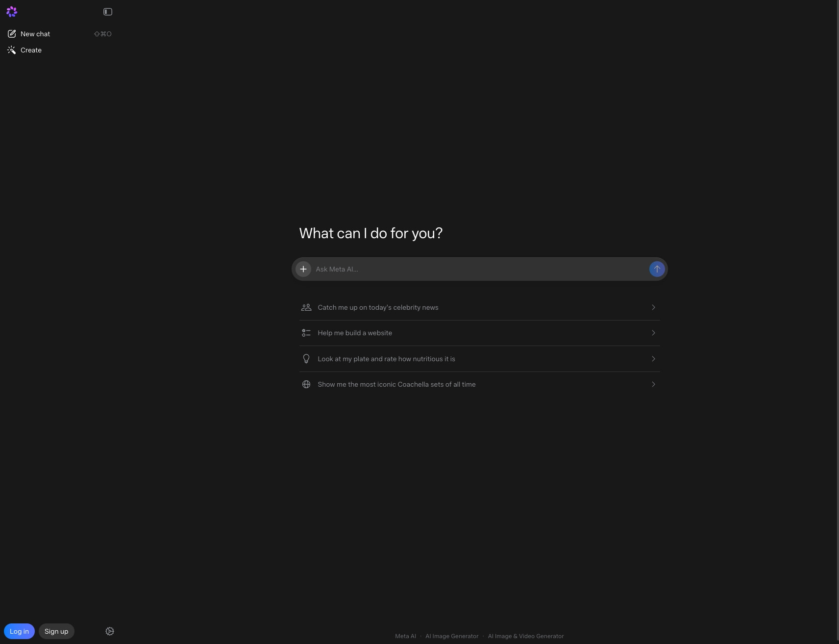839x644 pixels.
Task: Open the AI Image & Video Generator link
Action: 526,636
